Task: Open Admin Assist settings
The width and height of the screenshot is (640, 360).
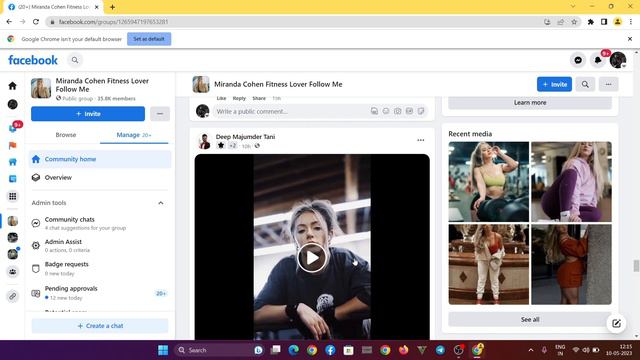Action: (x=100, y=246)
